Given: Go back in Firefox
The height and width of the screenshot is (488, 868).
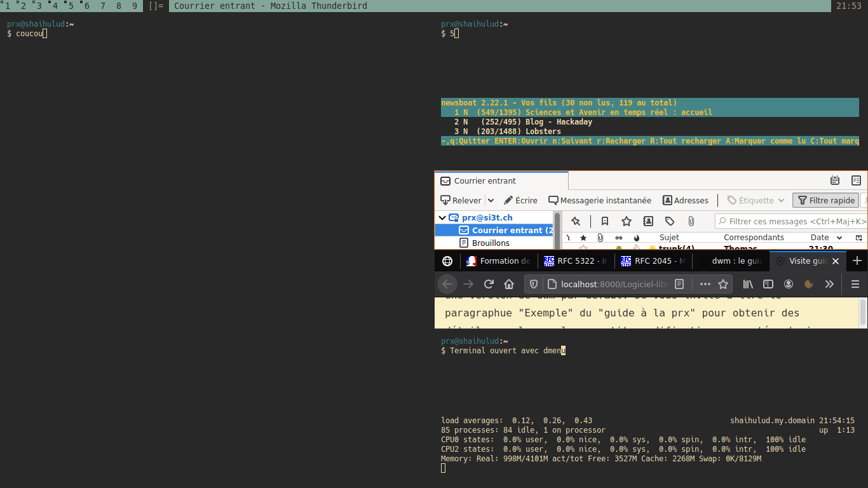Looking at the screenshot, I should (447, 284).
